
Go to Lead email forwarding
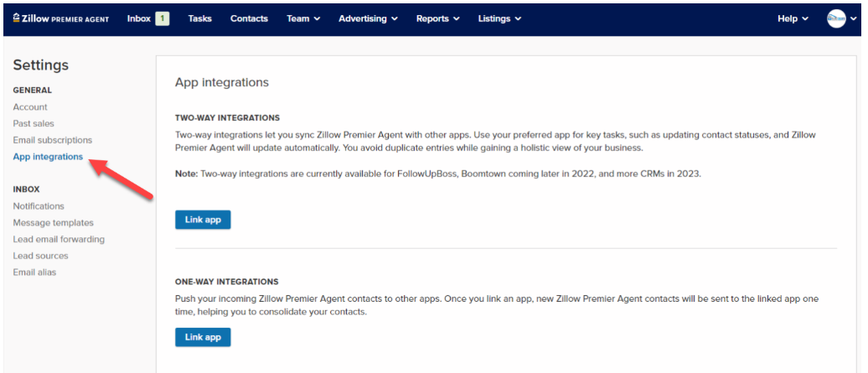click(59, 239)
